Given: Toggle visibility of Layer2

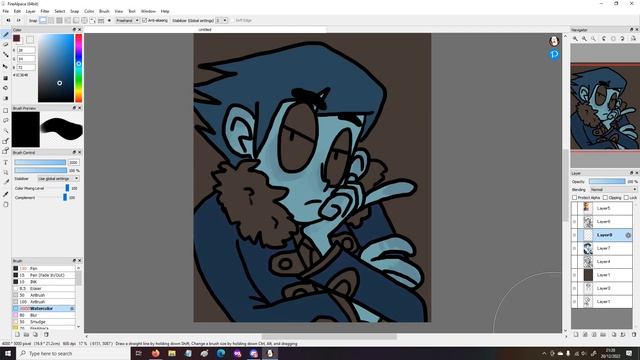Looking at the screenshot, I should pos(574,288).
